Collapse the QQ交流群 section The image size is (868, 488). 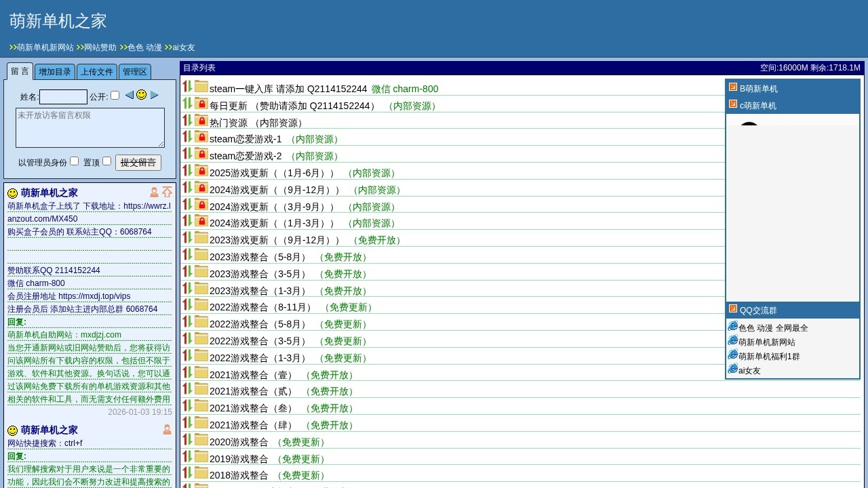coord(733,309)
